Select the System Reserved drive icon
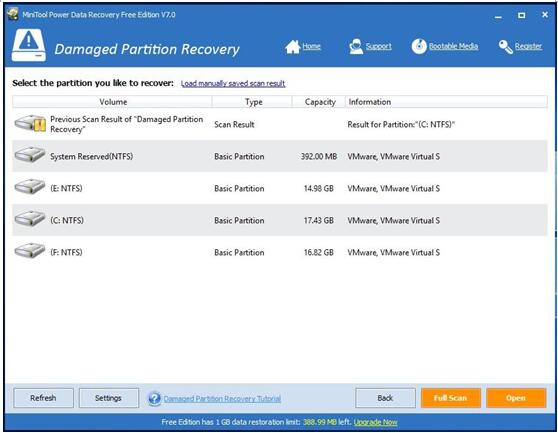The height and width of the screenshot is (433, 558). coord(30,155)
